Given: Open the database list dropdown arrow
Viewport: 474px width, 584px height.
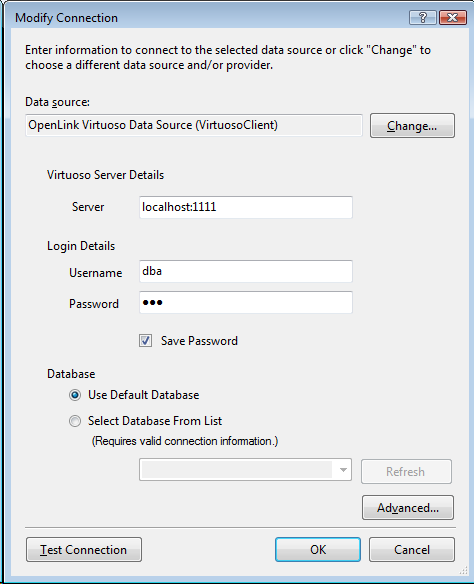Looking at the screenshot, I should pos(343,470).
